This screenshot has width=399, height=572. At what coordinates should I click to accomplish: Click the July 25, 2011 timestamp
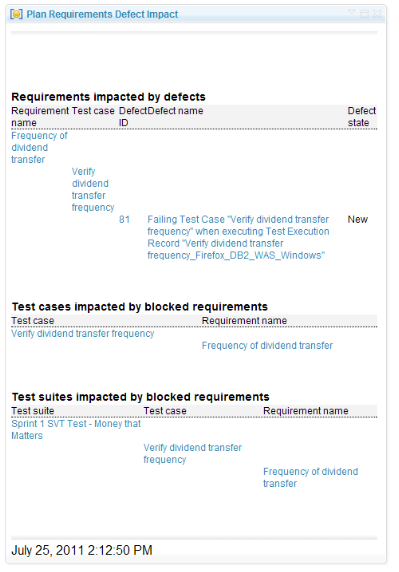point(82,550)
